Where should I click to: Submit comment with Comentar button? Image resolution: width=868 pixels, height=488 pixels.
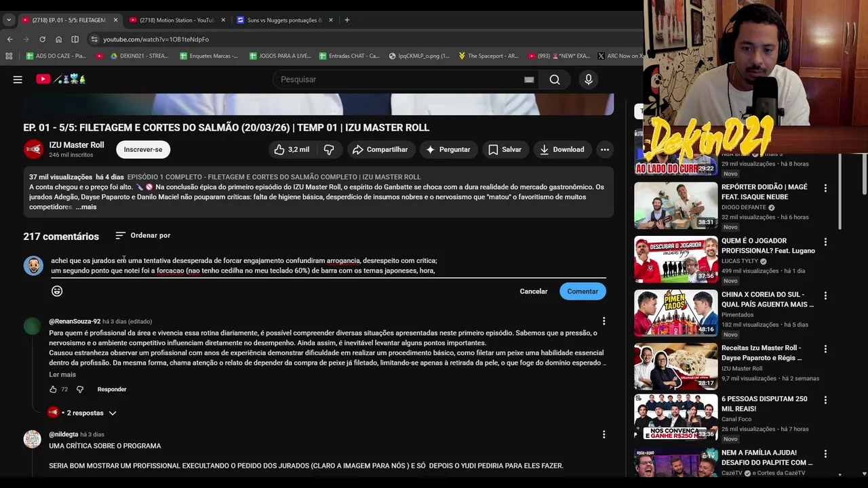(x=583, y=291)
